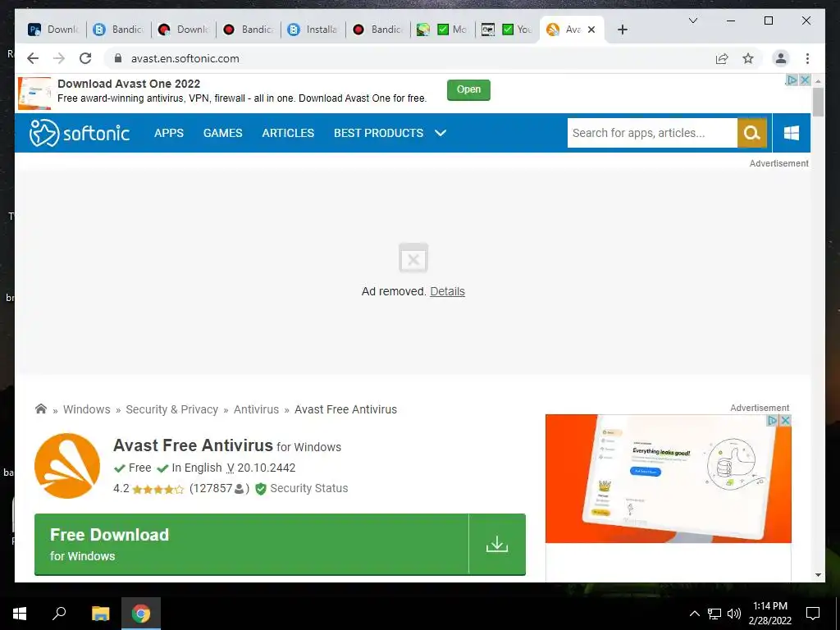The width and height of the screenshot is (840, 630).
Task: Close the sidebar Avast ad with X
Action: tap(785, 421)
